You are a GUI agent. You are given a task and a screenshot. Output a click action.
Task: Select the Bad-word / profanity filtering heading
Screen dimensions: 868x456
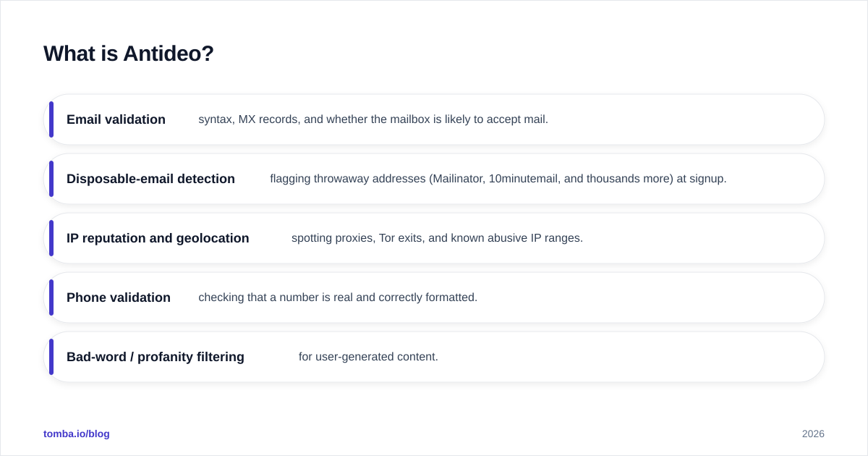click(156, 357)
